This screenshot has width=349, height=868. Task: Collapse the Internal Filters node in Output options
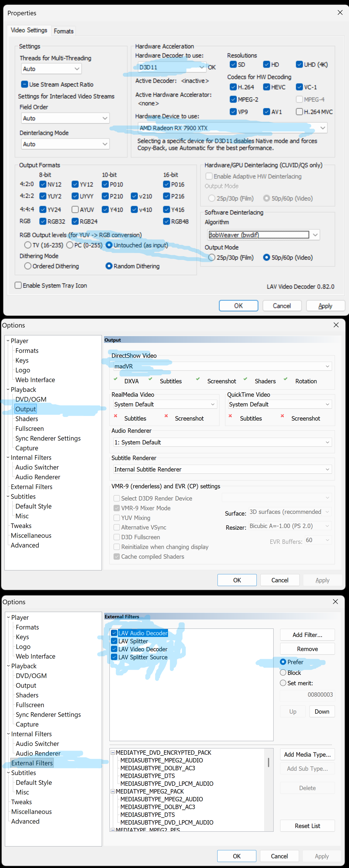(8, 458)
